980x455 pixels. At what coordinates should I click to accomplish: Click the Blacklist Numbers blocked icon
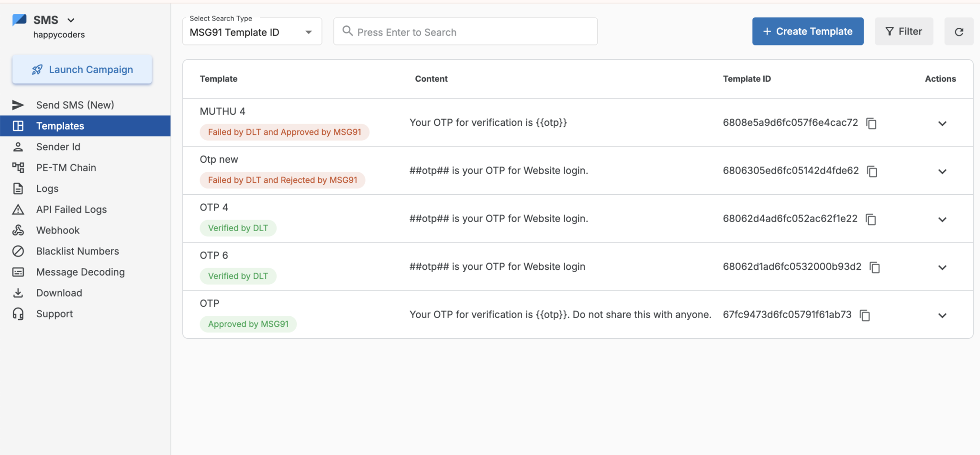click(18, 251)
